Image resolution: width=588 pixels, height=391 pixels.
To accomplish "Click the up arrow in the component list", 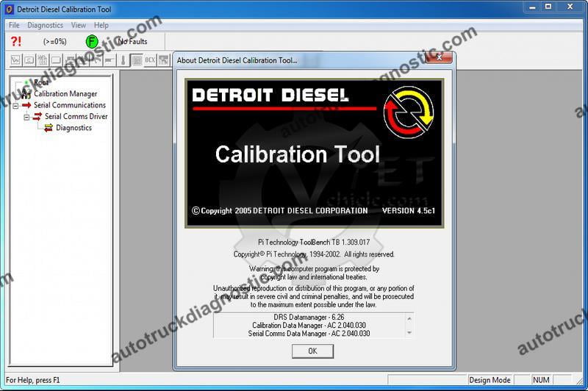I will (x=409, y=319).
